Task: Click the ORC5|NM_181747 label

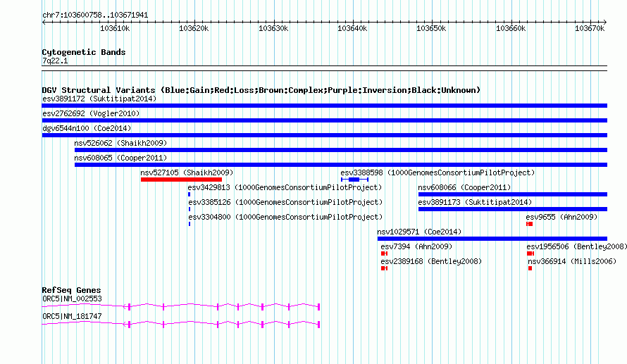Action: (72, 316)
